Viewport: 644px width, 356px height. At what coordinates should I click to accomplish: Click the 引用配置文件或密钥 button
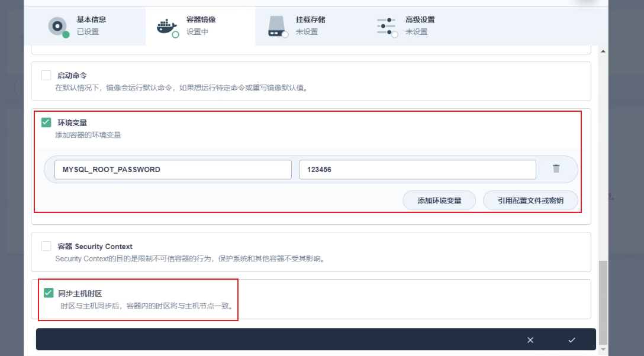point(530,200)
